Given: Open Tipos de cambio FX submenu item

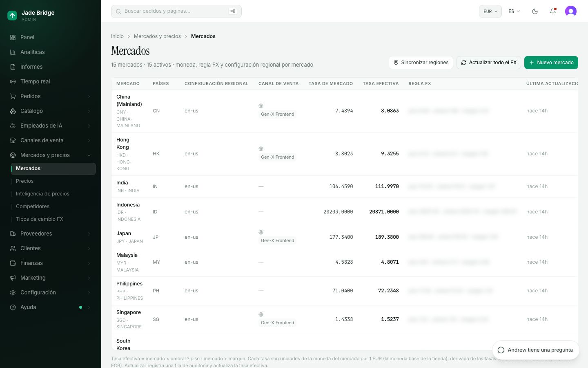Looking at the screenshot, I should pyautogui.click(x=53, y=219).
